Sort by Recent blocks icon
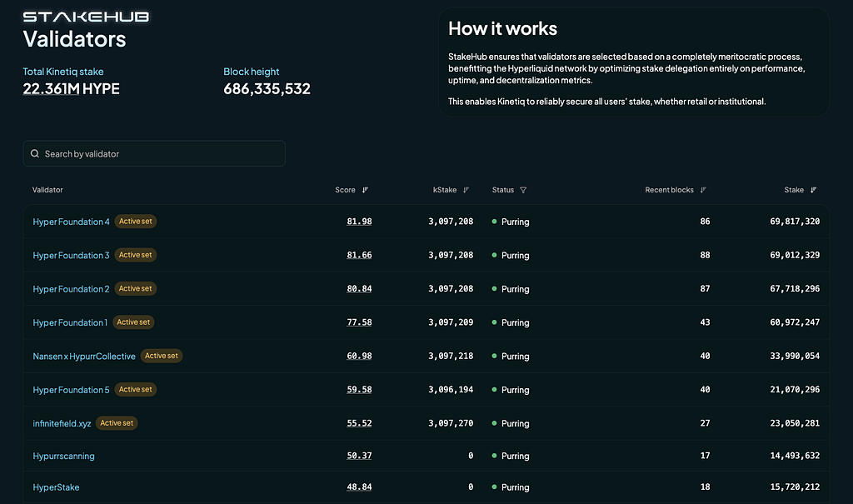The image size is (853, 504). coord(703,190)
